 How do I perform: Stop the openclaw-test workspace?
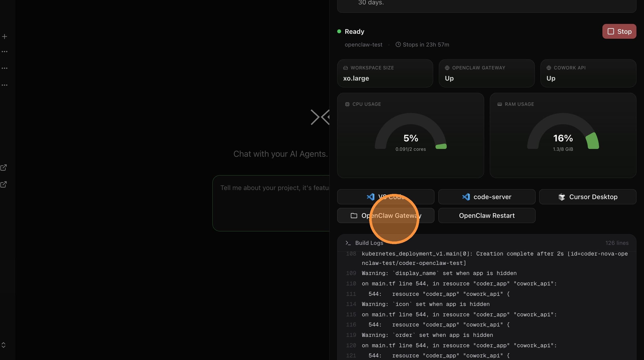click(619, 31)
